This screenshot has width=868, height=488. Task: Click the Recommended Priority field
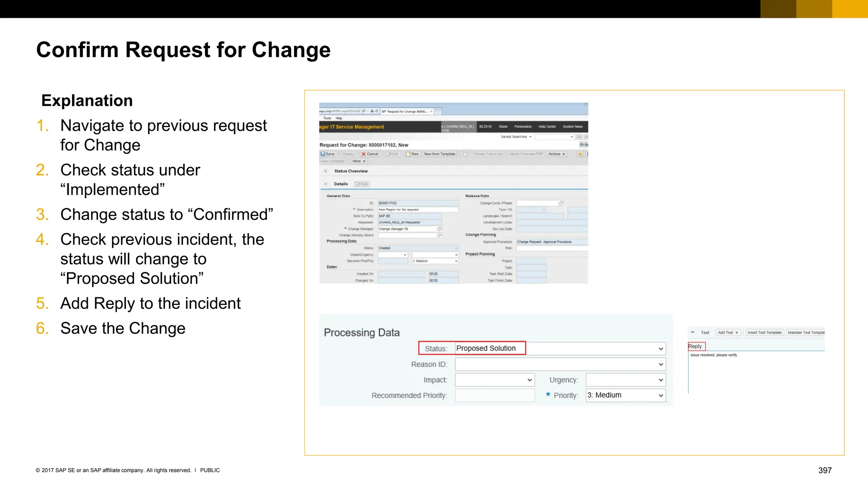(495, 395)
